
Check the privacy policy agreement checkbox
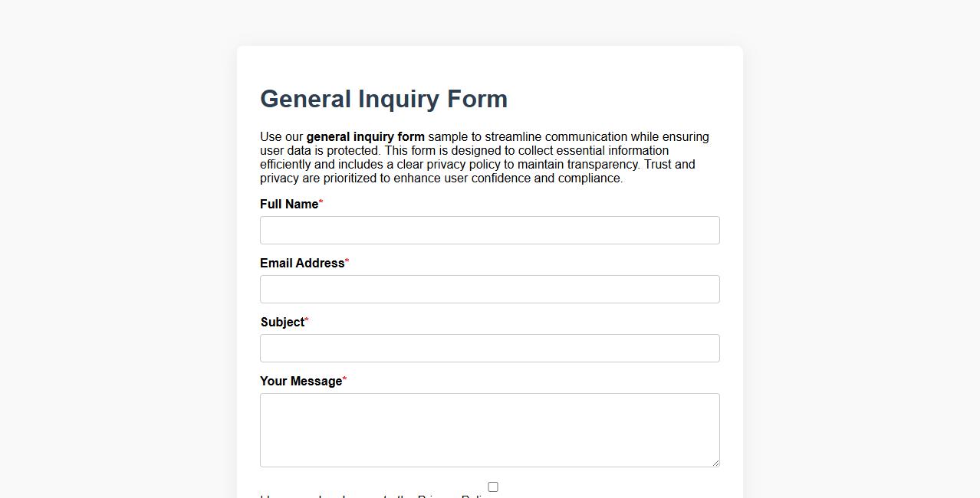coord(493,487)
